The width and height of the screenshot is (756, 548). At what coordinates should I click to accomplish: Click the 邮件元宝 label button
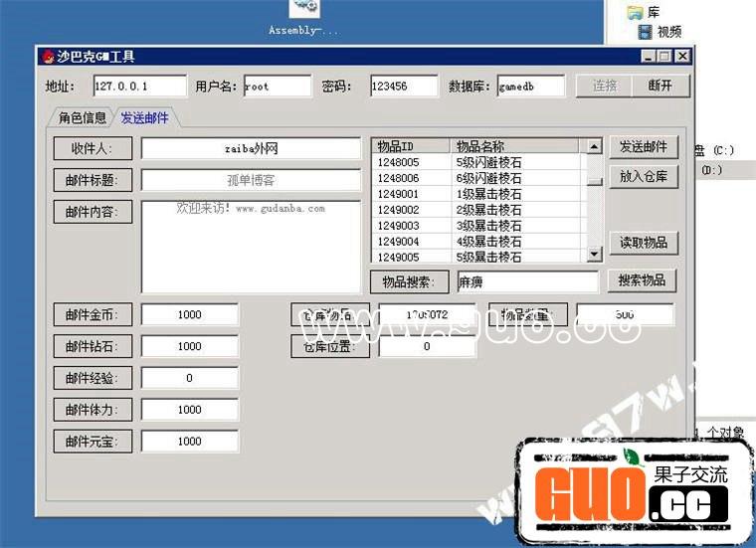click(x=93, y=442)
